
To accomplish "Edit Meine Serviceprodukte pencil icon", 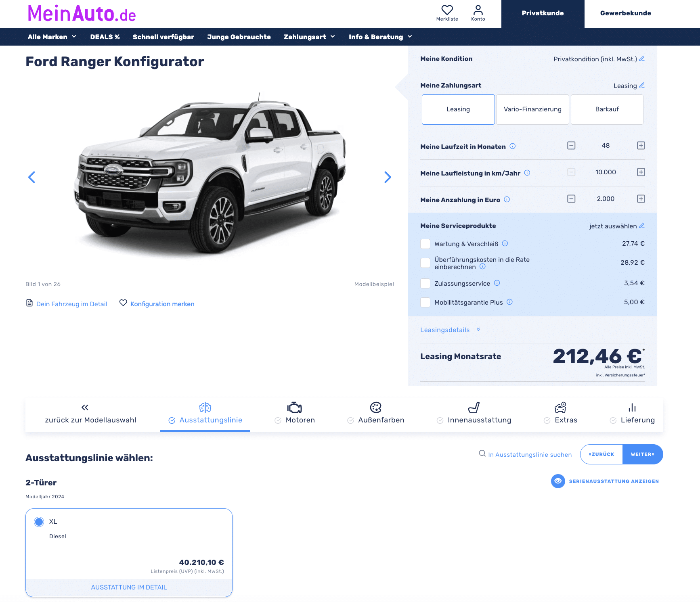I will [x=642, y=226].
